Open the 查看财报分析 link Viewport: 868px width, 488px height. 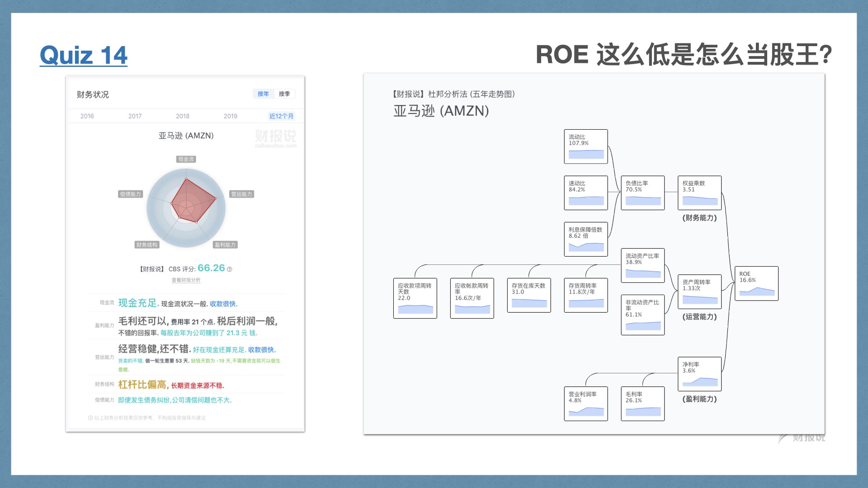186,280
